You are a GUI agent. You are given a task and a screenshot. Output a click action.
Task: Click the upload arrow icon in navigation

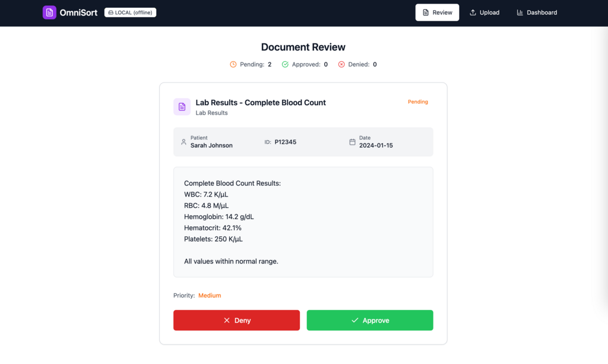click(x=473, y=12)
